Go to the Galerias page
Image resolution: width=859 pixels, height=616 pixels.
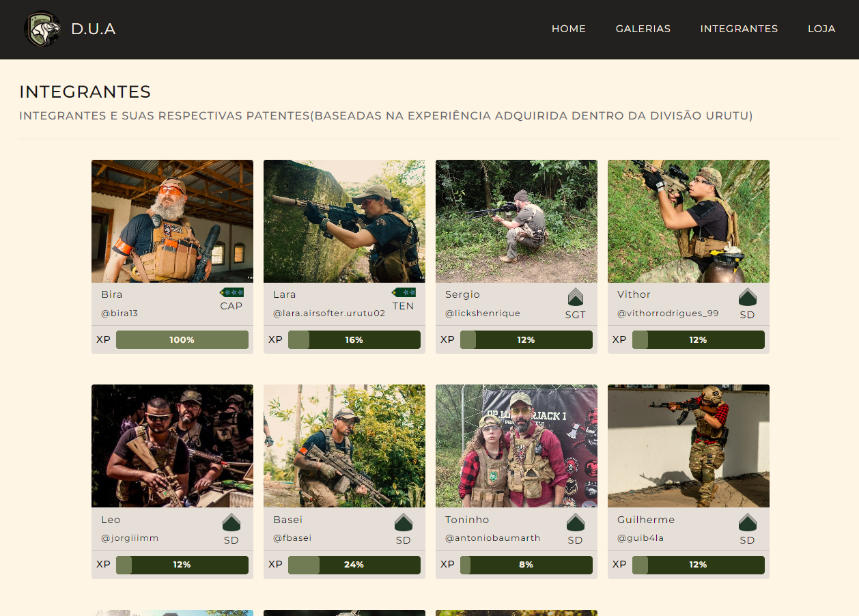643,29
